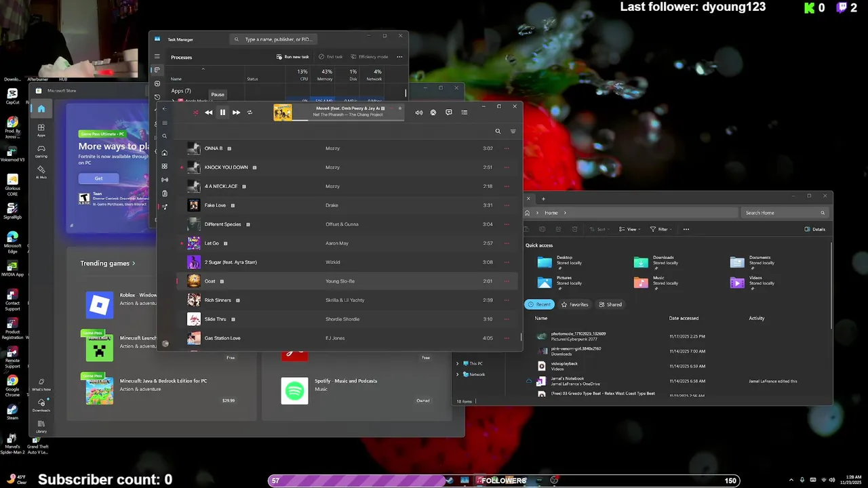Viewport: 868px width, 488px height.
Task: Favorite the current song with the star
Action: coord(400,108)
